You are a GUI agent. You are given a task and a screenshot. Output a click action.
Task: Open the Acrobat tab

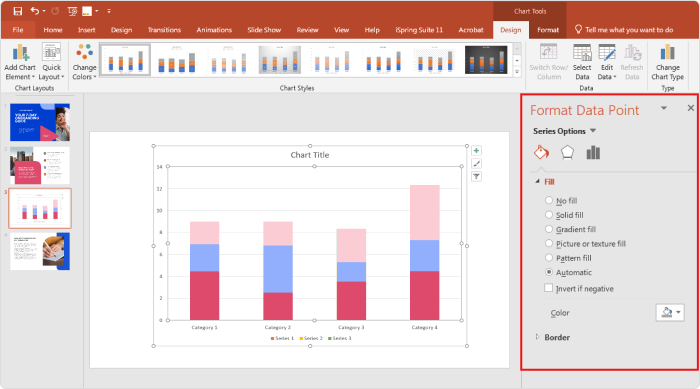coord(471,30)
